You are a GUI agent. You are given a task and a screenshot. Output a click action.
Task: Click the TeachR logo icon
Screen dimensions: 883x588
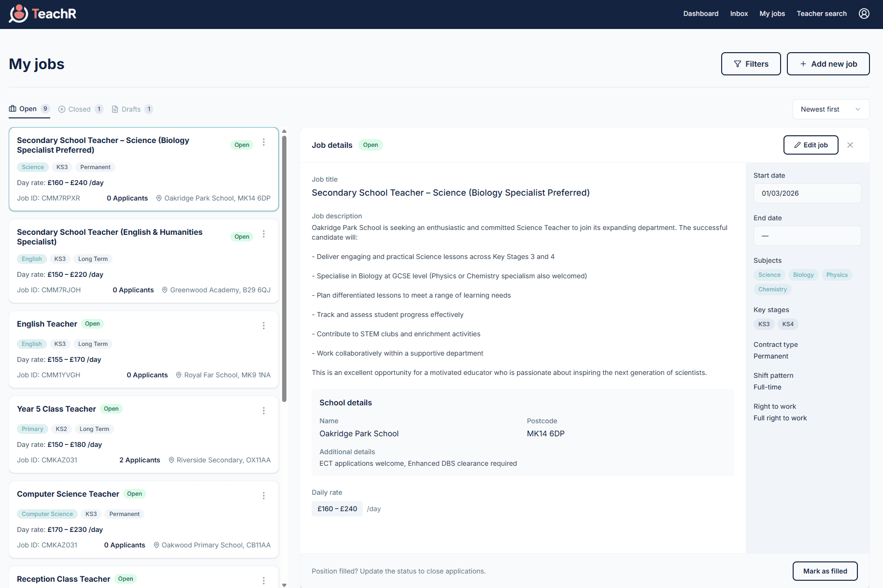[x=18, y=14]
